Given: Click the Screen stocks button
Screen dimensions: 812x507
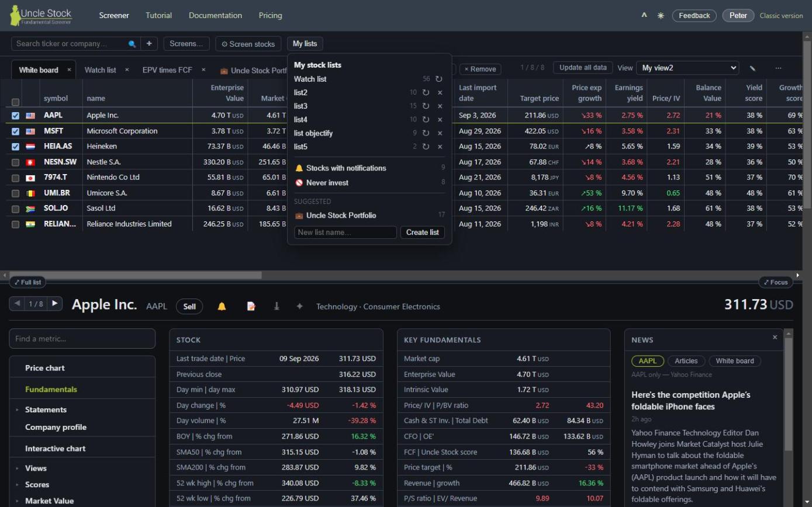Looking at the screenshot, I should [248, 44].
